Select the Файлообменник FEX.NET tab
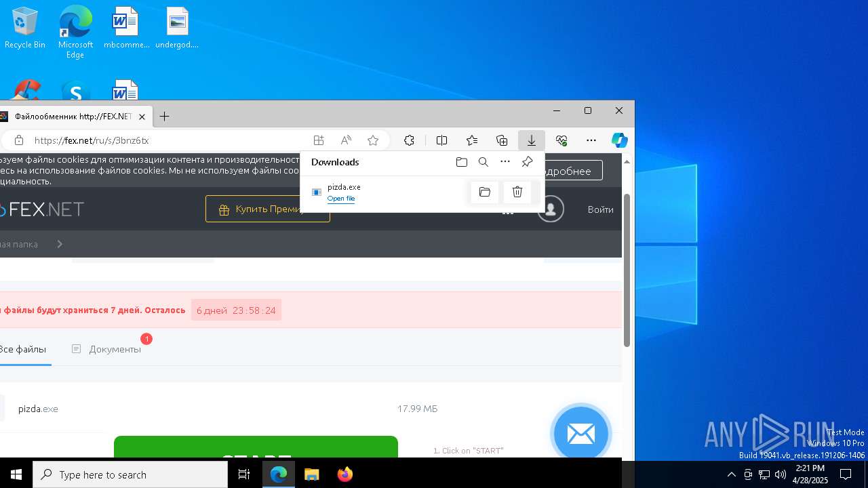Image resolution: width=868 pixels, height=488 pixels. 73,117
